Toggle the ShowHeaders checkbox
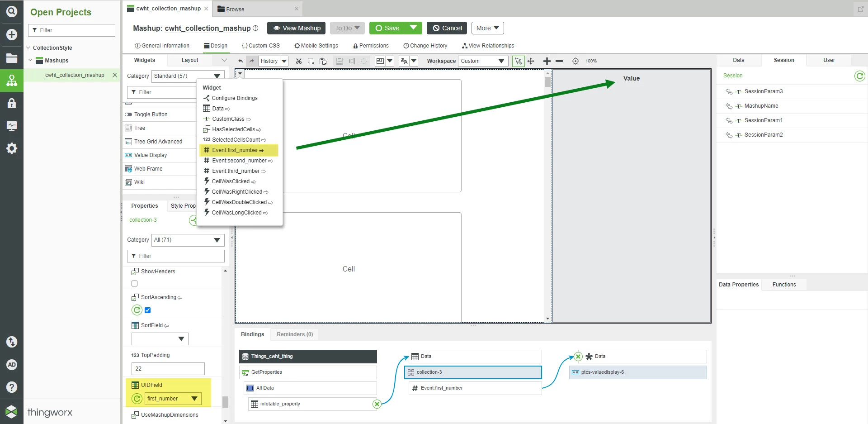The width and height of the screenshot is (868, 424). [x=134, y=284]
